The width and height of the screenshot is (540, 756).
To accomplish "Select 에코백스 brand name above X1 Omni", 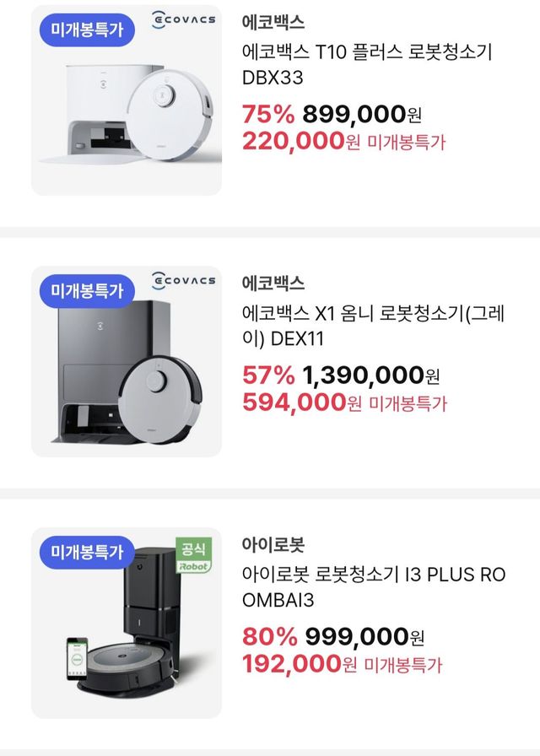I will [273, 283].
